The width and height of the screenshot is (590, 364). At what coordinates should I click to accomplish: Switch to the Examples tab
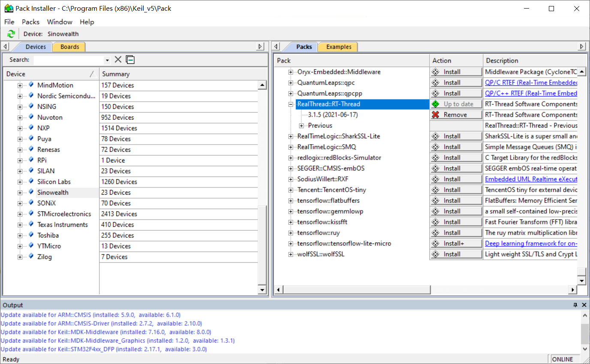(x=339, y=47)
